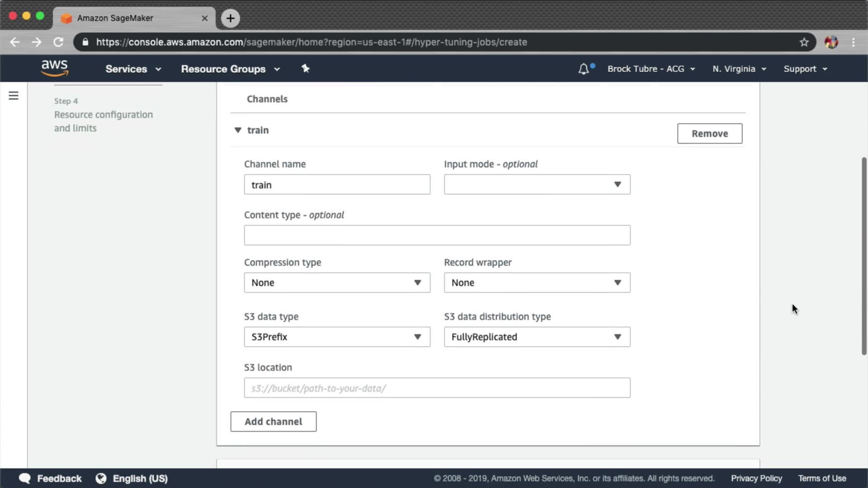Click the browser back arrow

click(15, 42)
